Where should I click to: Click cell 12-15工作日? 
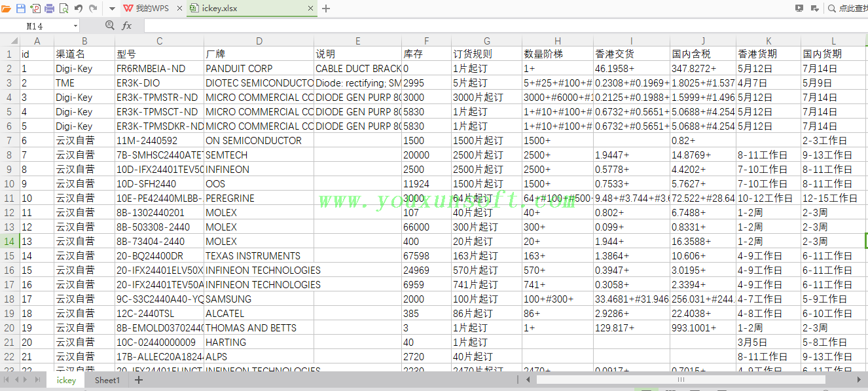834,198
